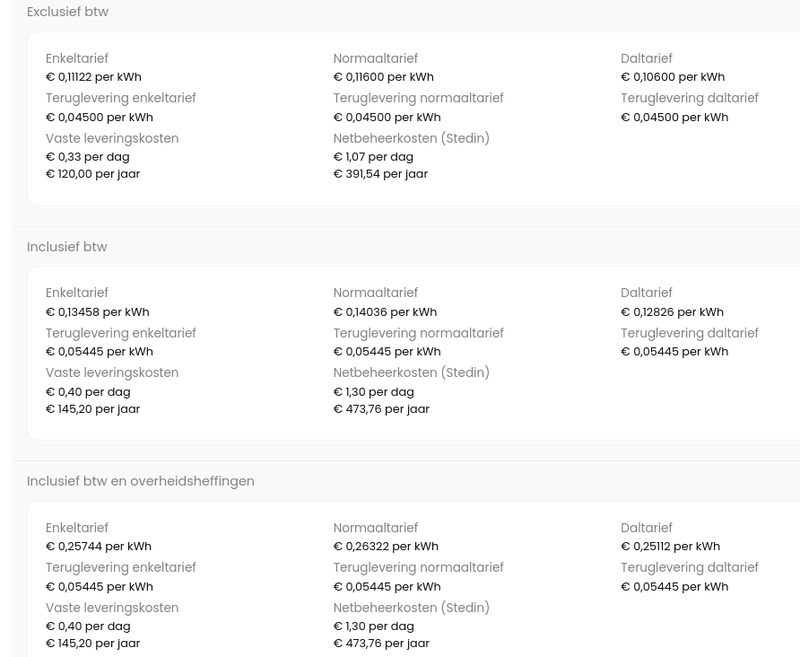
Task: Click the "Inclusief btw en overheidsheffingen" heading
Action: click(140, 481)
